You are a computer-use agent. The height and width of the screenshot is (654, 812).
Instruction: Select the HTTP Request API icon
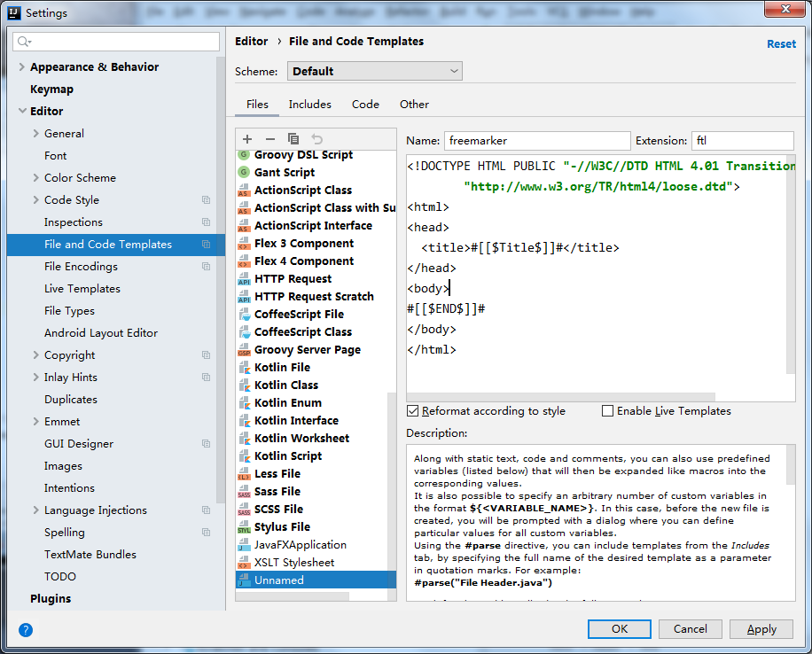[x=244, y=278]
